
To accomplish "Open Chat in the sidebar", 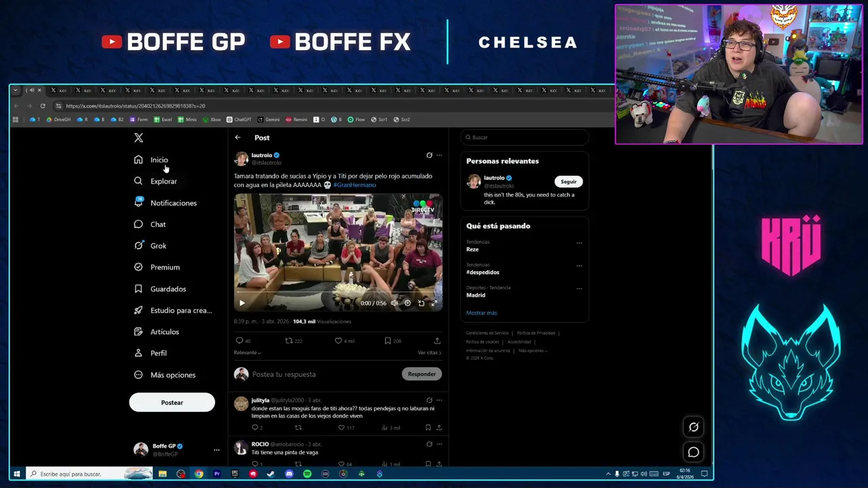I will click(x=150, y=224).
